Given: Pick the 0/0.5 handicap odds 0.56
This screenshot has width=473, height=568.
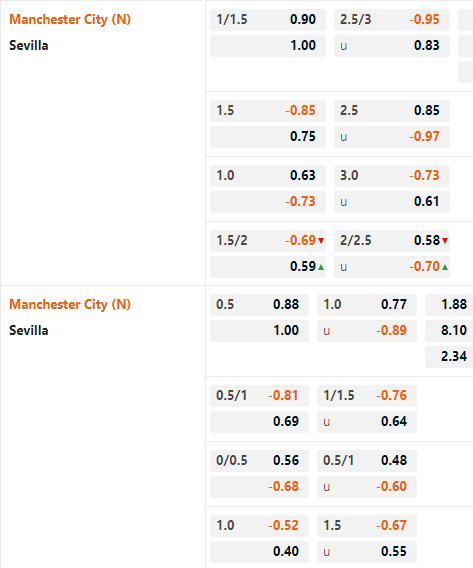Looking at the screenshot, I should pyautogui.click(x=259, y=461).
